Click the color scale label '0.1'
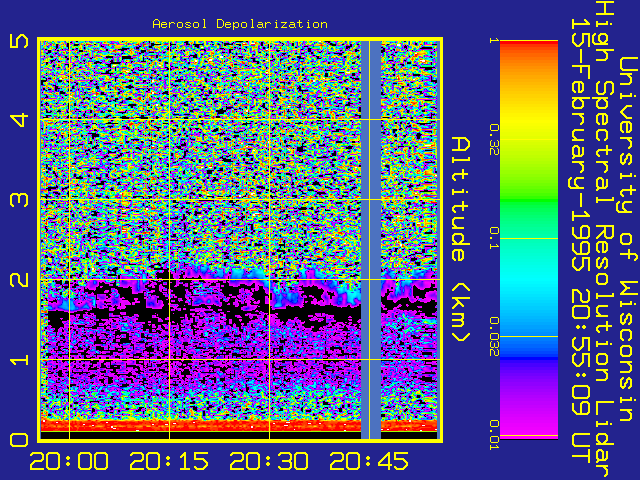 (494, 238)
